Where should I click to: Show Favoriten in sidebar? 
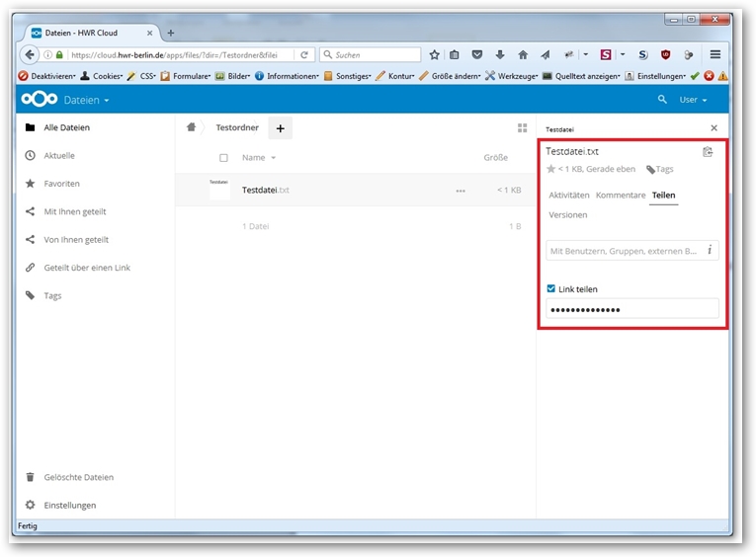pos(61,183)
